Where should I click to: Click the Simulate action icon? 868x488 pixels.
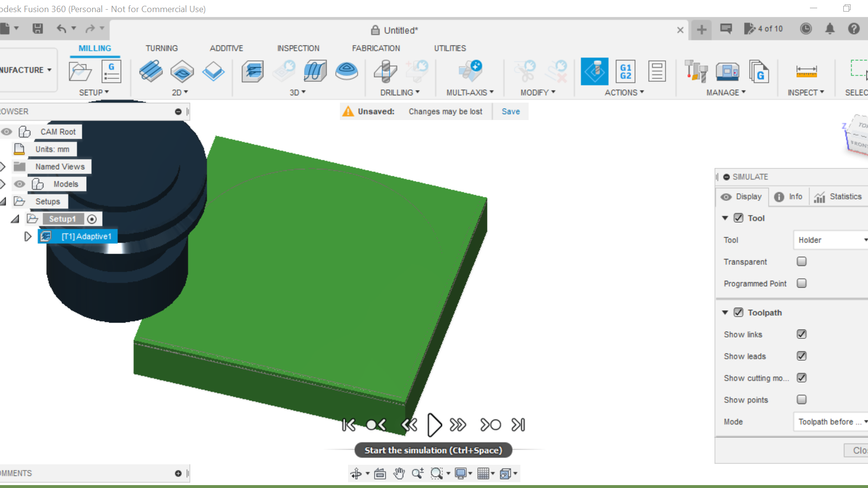(x=594, y=71)
